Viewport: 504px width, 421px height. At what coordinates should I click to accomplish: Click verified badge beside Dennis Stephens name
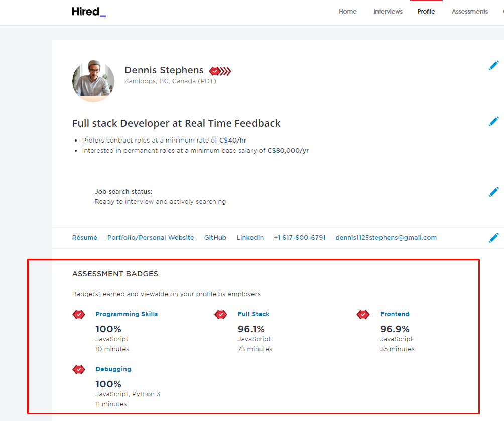(x=220, y=71)
